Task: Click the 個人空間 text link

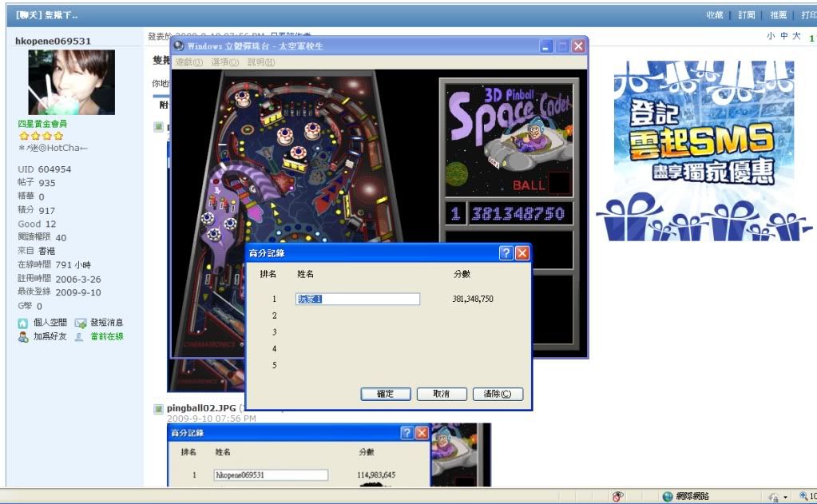Action: click(50, 323)
